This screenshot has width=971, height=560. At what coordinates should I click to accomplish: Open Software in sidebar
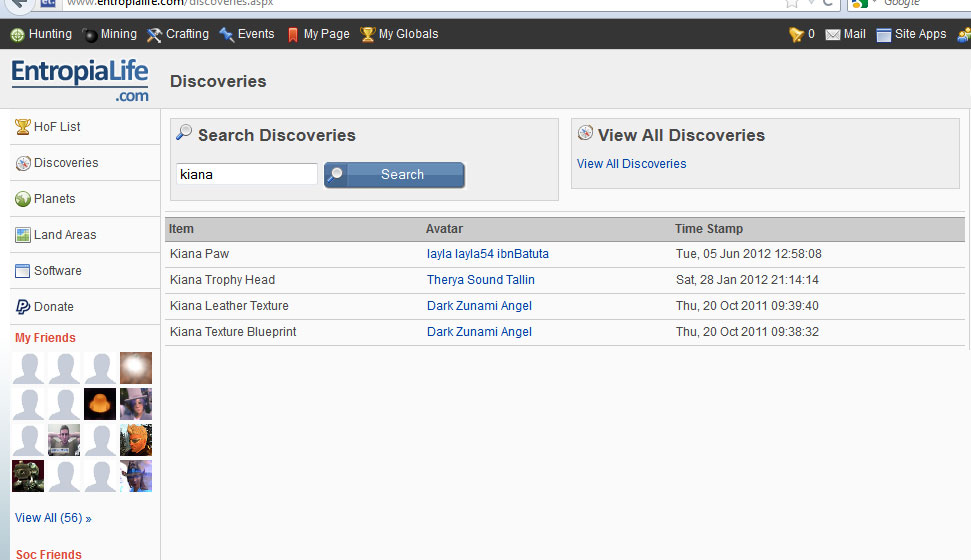pyautogui.click(x=58, y=270)
